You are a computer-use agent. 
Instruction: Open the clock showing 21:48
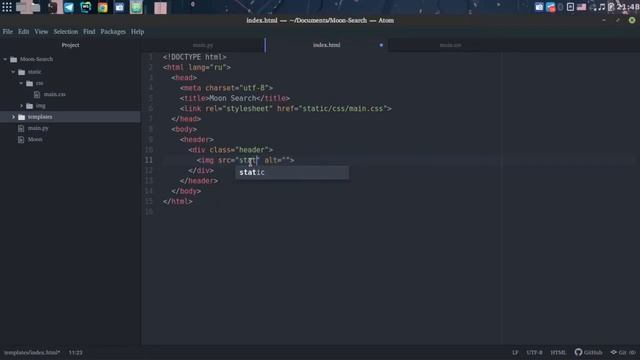pos(628,7)
